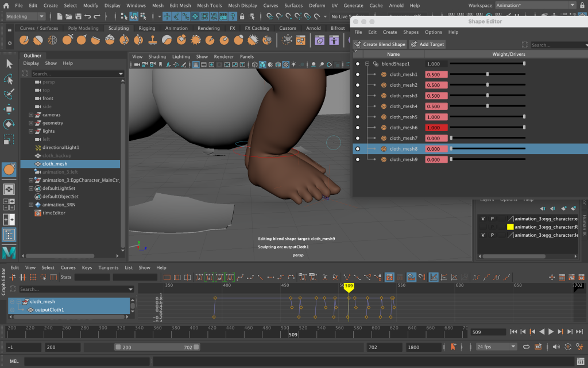Switch to the Rigging shelf tab
Viewport: 588px width, 368px height.
coord(147,28)
